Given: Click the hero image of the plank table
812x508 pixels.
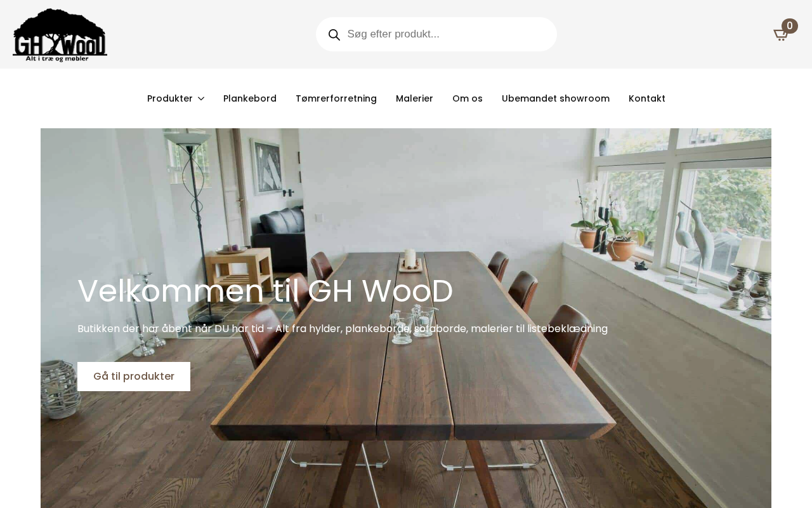Looking at the screenshot, I should click(x=406, y=318).
